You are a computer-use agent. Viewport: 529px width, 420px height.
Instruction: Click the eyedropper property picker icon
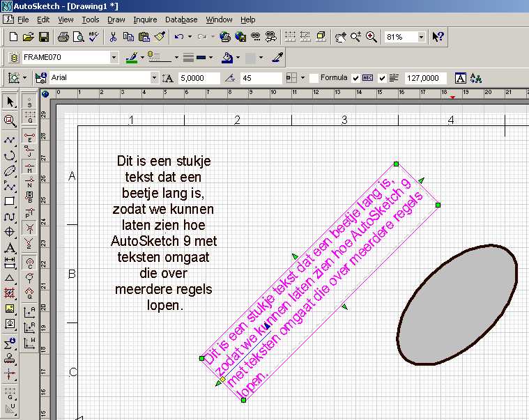(x=277, y=58)
